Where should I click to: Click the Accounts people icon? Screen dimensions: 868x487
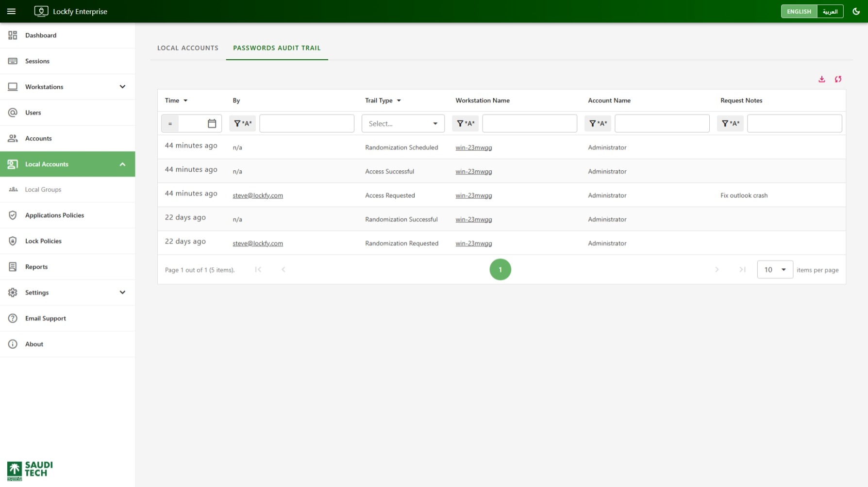pyautogui.click(x=13, y=138)
